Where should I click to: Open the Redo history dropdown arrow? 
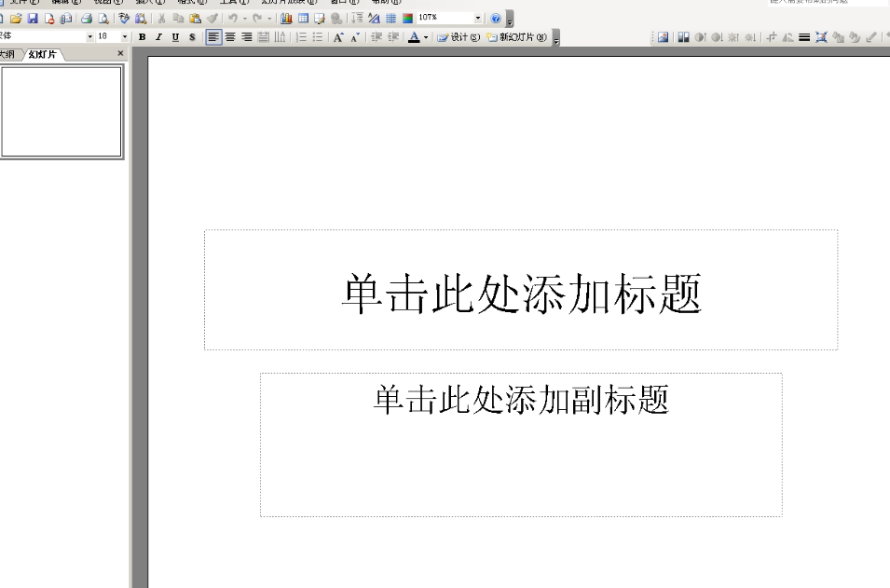point(269,19)
